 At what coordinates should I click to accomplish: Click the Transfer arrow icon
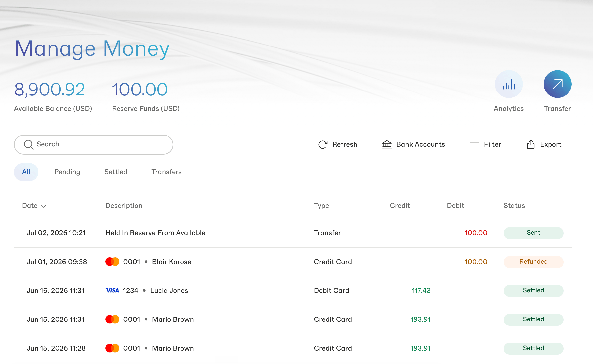557,84
